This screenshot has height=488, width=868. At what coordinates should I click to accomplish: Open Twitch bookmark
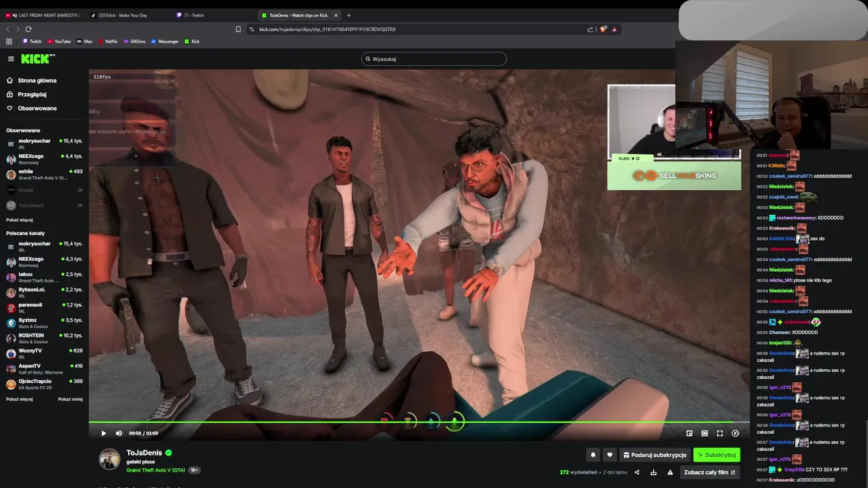pyautogui.click(x=32, y=41)
